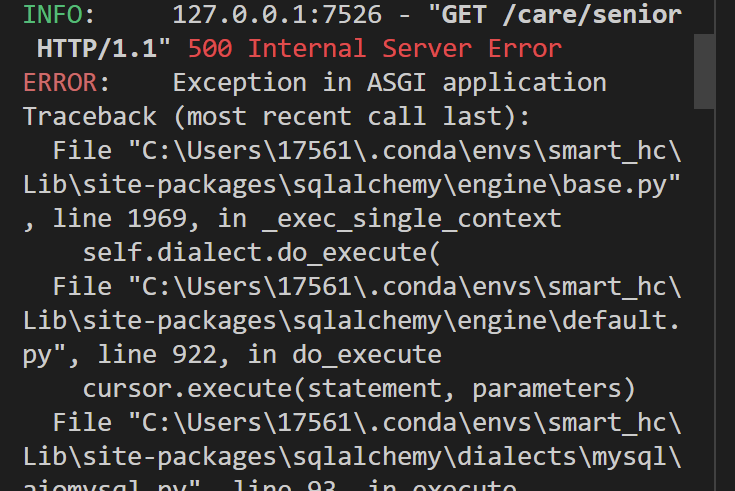
Task: Click the Traceback most recent call line
Action: click(x=277, y=117)
